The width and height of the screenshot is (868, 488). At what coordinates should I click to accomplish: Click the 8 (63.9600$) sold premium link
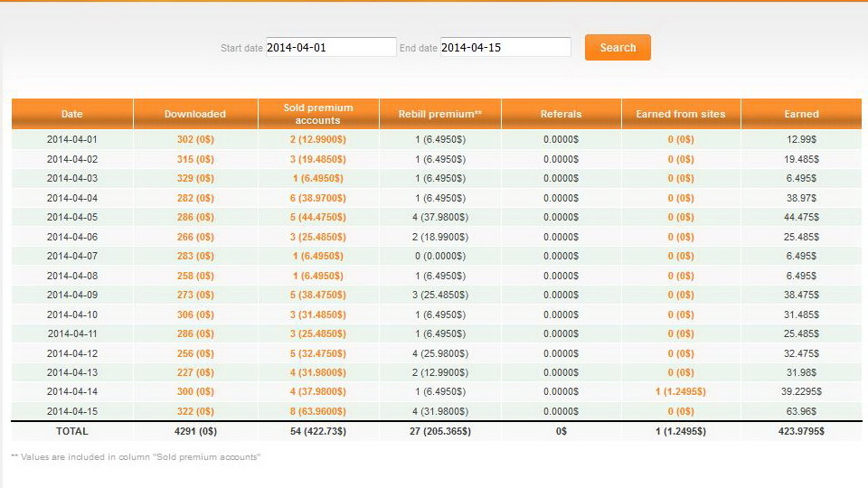click(318, 411)
